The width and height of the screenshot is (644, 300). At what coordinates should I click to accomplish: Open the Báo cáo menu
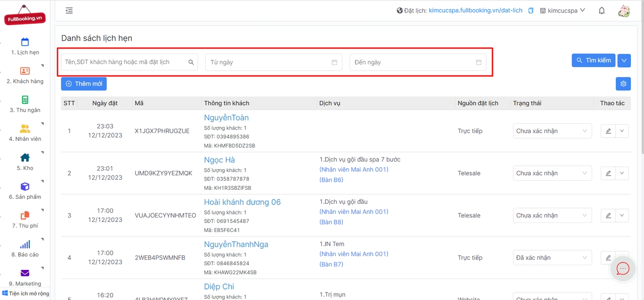[x=25, y=249]
